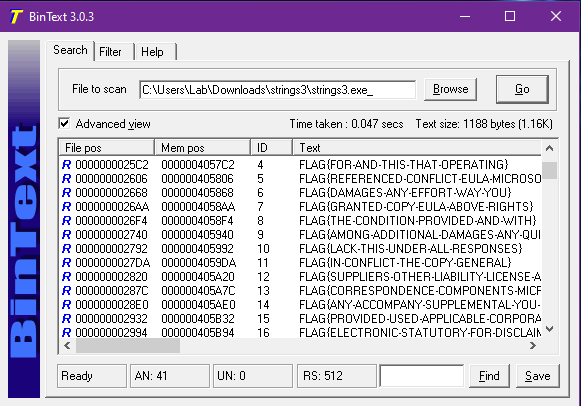
Task: Close the BinText window
Action: tap(555, 16)
